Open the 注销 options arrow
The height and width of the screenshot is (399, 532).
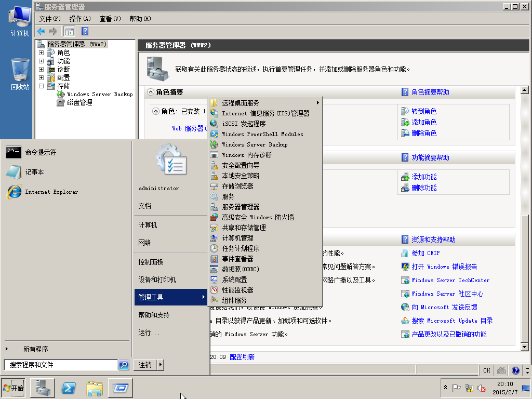click(161, 365)
